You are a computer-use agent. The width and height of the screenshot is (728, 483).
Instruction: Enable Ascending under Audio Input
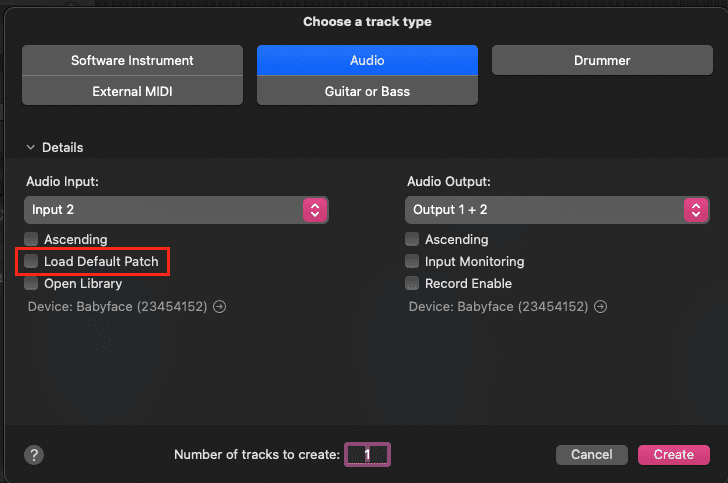(x=31, y=239)
